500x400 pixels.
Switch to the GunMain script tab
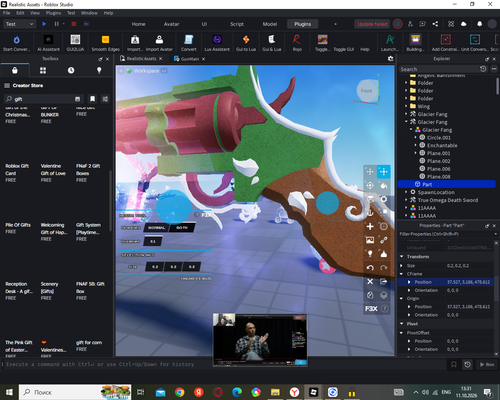pos(190,59)
